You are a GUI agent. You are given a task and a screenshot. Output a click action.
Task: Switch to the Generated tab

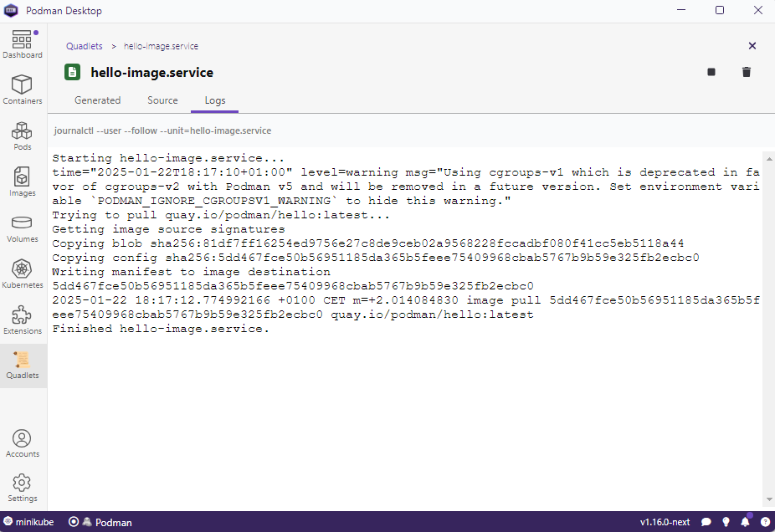click(97, 100)
